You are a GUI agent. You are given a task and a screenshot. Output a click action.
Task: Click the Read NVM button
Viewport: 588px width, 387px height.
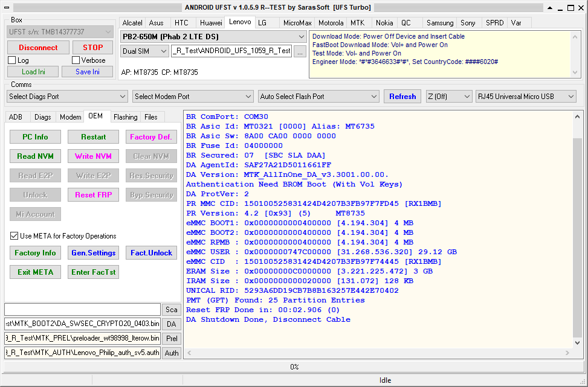pos(35,156)
